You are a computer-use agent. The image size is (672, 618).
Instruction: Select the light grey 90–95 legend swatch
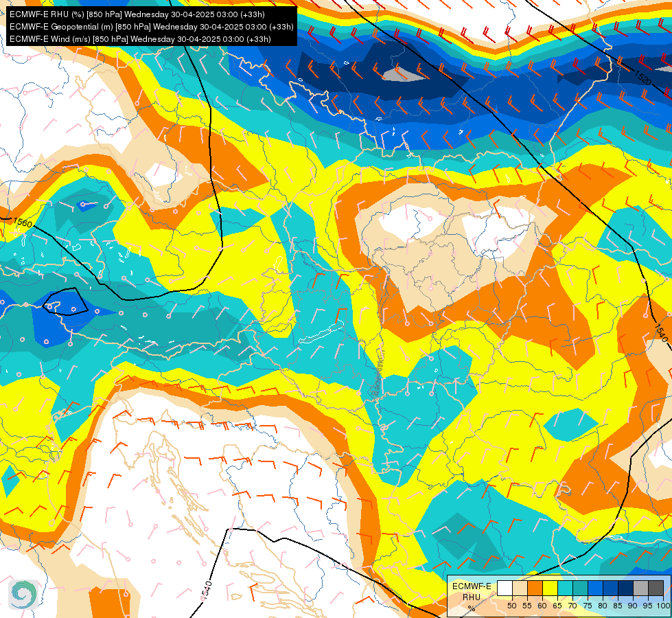point(640,588)
